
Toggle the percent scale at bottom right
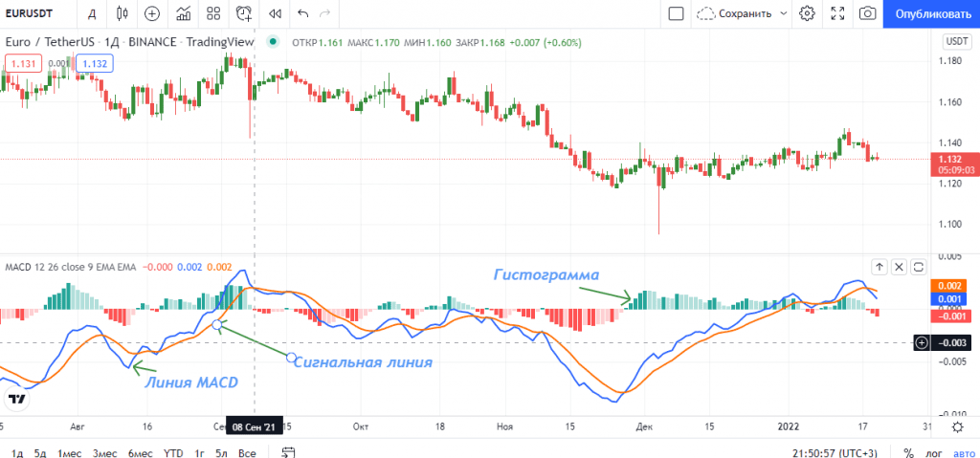(x=908, y=452)
